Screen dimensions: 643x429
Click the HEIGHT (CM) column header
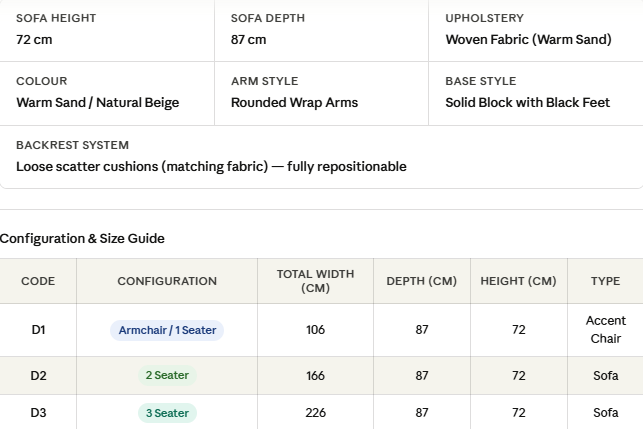pos(518,281)
